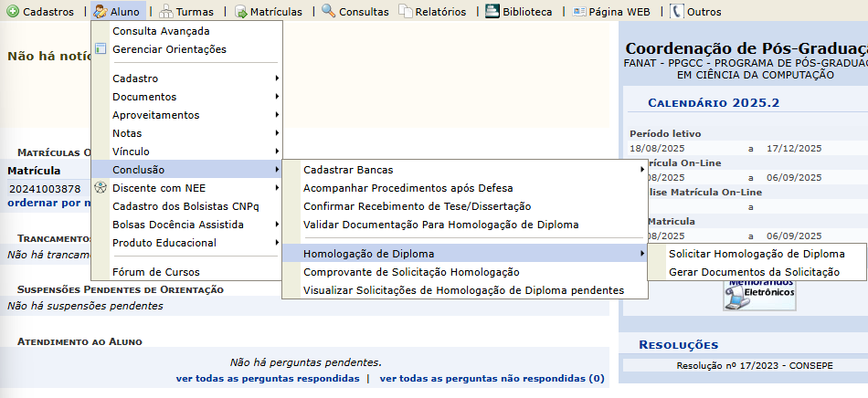Click the Discente com NEE icon
868x398 pixels.
click(101, 188)
